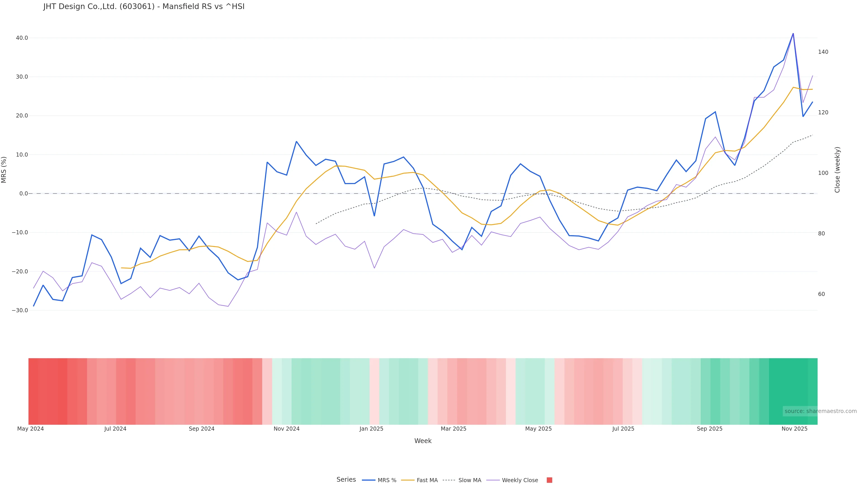Click the 0.0 tick on MRS axis
The height and width of the screenshot is (488, 868).
point(24,194)
